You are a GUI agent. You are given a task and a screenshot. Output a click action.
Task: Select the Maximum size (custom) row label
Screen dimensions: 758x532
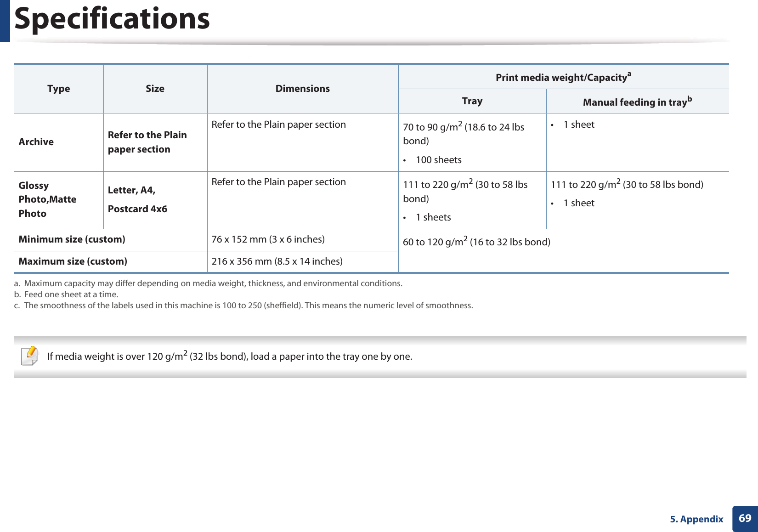click(73, 261)
